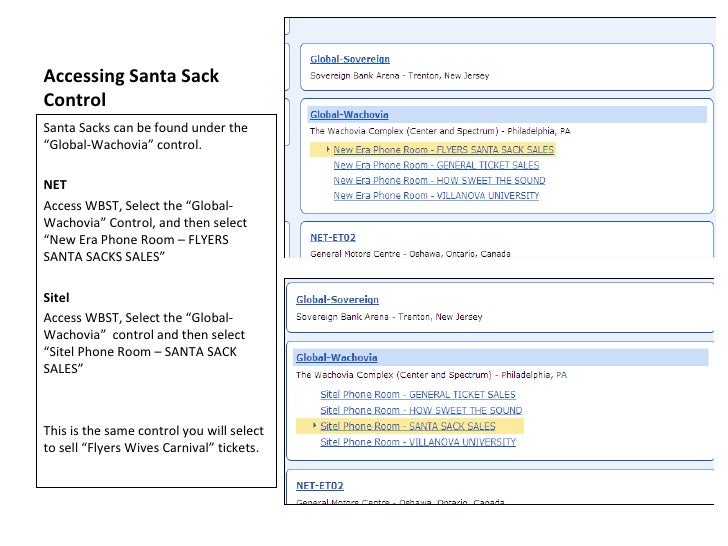This screenshot has height=546, width=728.
Task: Click the Accessing Santa Sack Control title
Action: 131,88
